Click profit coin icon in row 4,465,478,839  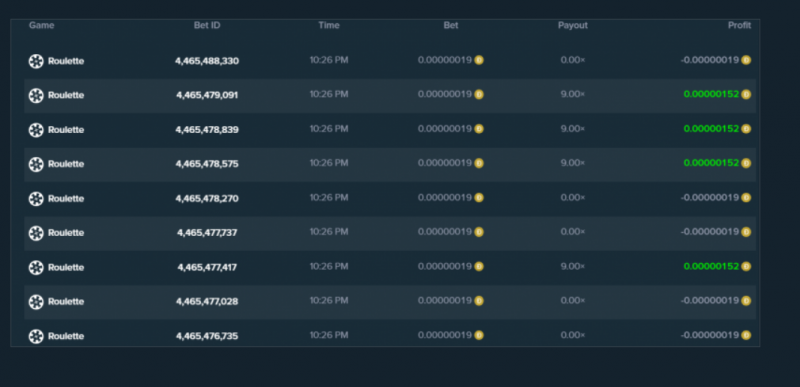coord(746,129)
